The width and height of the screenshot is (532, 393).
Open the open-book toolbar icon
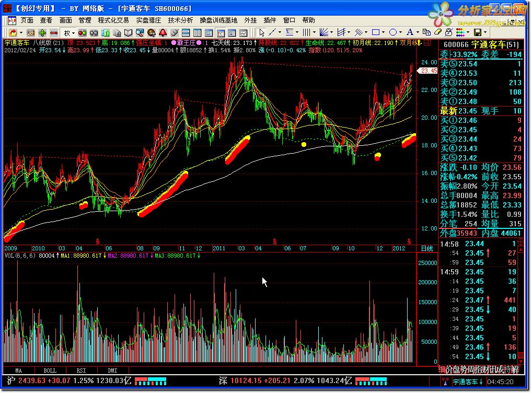pos(128,33)
